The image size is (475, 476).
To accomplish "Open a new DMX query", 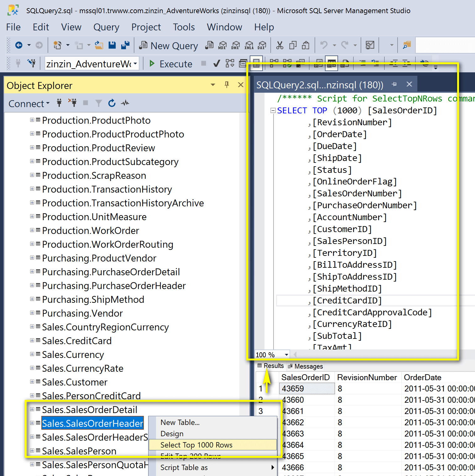I will coord(236,45).
